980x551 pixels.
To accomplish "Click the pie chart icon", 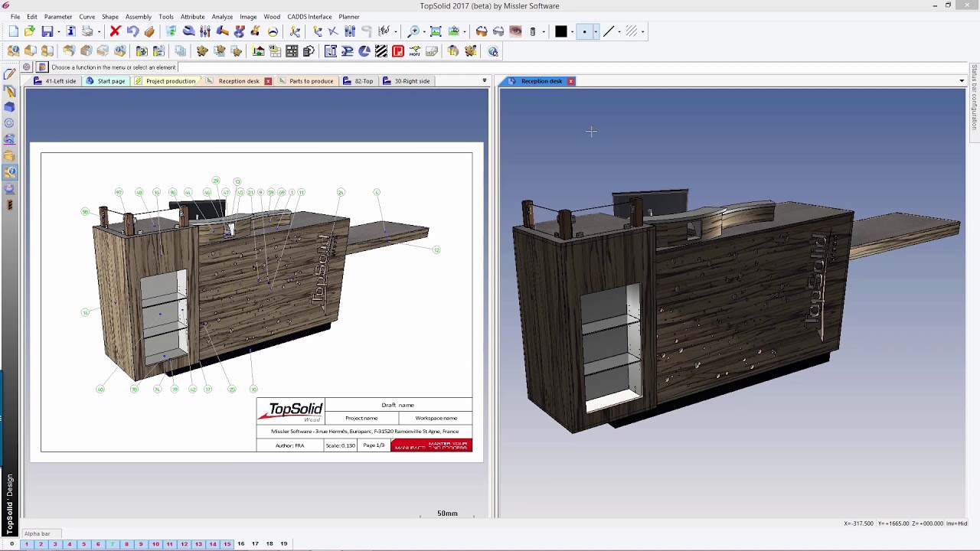I will pos(364,51).
